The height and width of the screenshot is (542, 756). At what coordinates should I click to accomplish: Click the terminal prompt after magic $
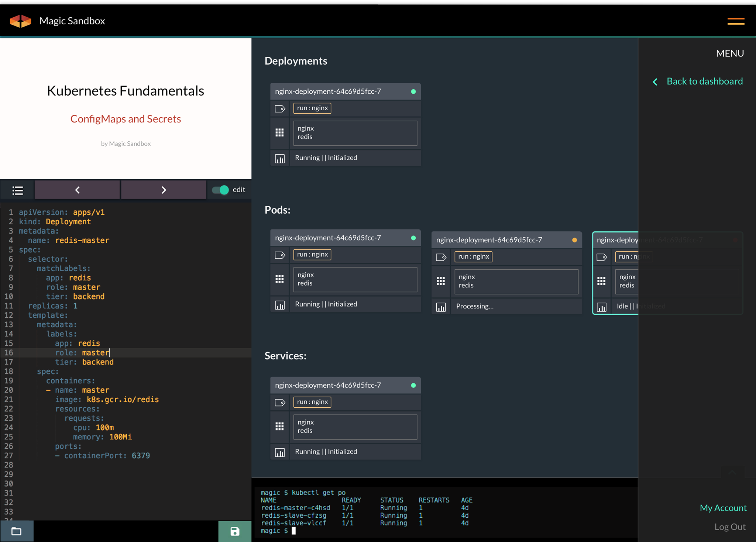pos(294,531)
